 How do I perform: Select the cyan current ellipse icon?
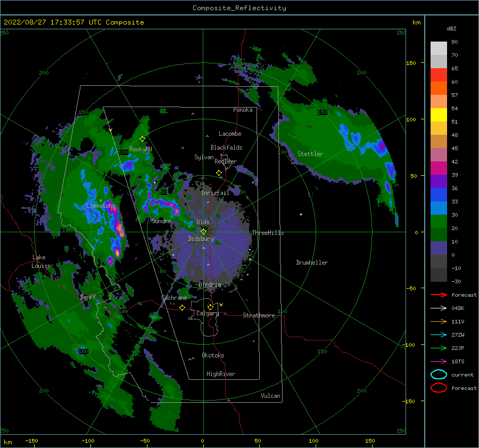pos(439,374)
